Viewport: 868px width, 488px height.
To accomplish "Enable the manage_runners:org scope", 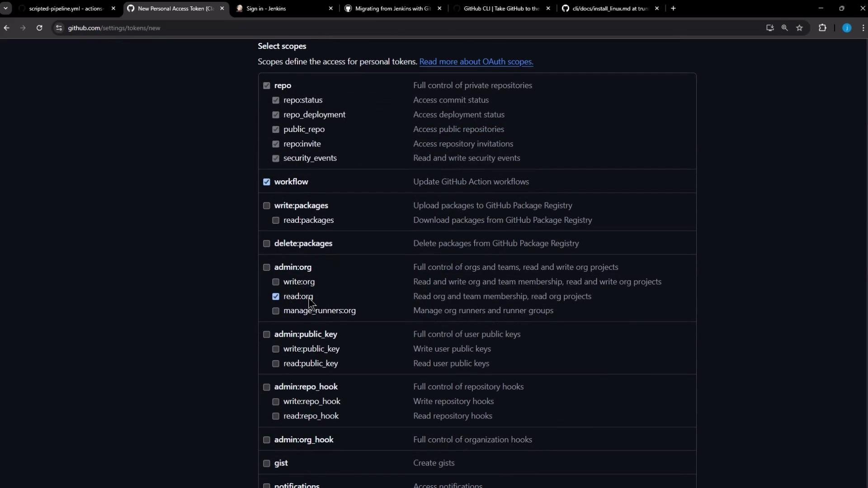I will (x=276, y=311).
